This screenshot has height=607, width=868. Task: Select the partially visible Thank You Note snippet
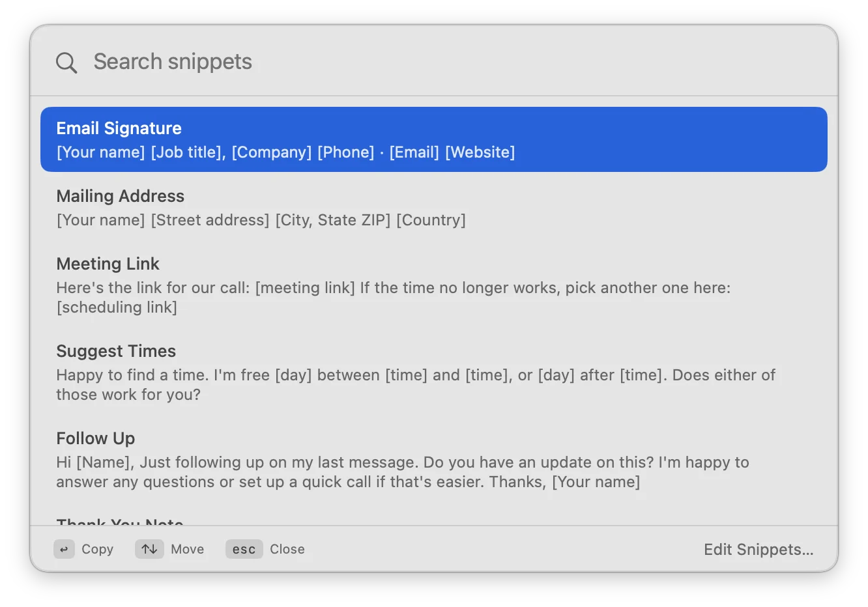pos(120,522)
